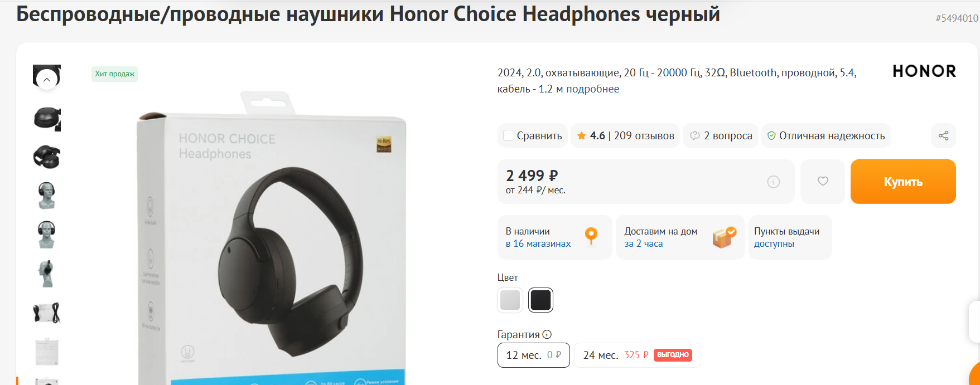Tick the Сравнить checkbox
This screenshot has width=980, height=385.
pos(509,135)
